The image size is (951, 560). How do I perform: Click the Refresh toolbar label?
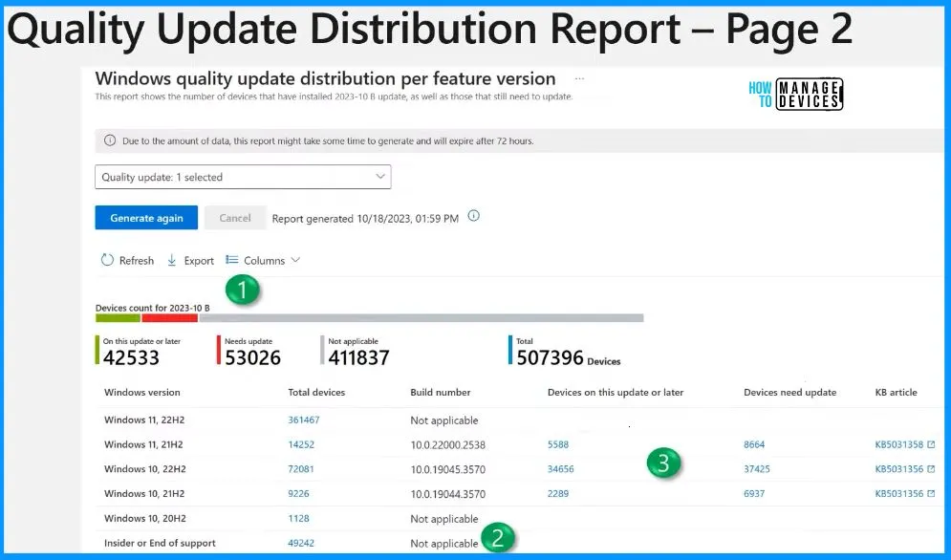137,260
